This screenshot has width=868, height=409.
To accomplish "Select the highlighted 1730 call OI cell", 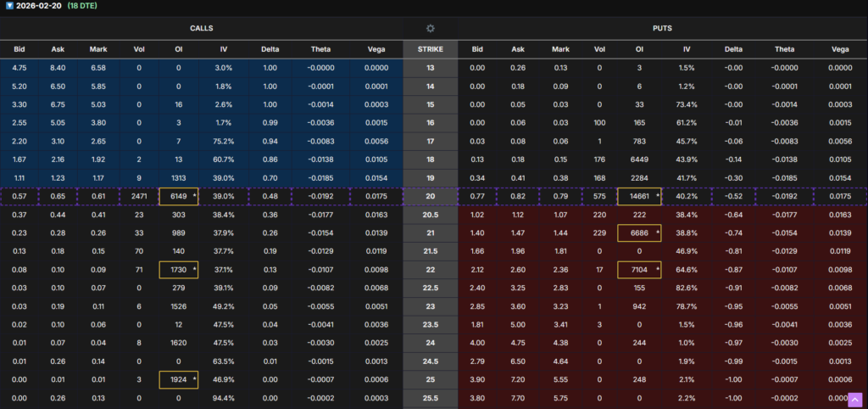I will [x=179, y=270].
